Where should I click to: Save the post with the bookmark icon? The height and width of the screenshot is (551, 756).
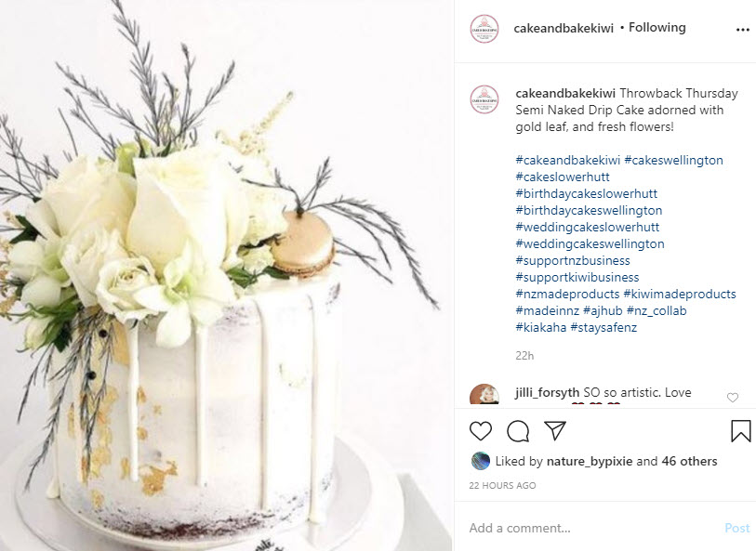pyautogui.click(x=740, y=430)
